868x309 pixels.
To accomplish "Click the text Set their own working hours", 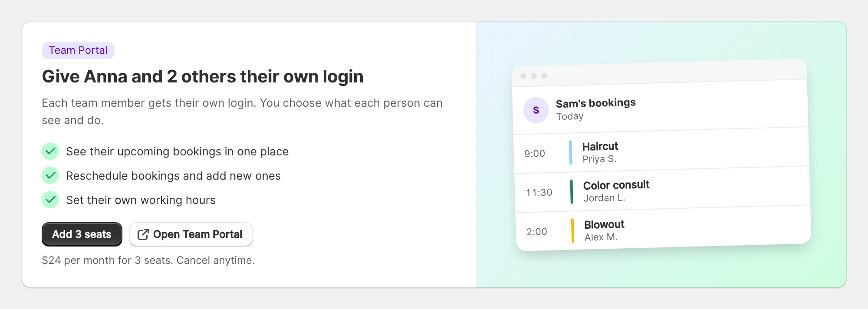I will coord(141,200).
